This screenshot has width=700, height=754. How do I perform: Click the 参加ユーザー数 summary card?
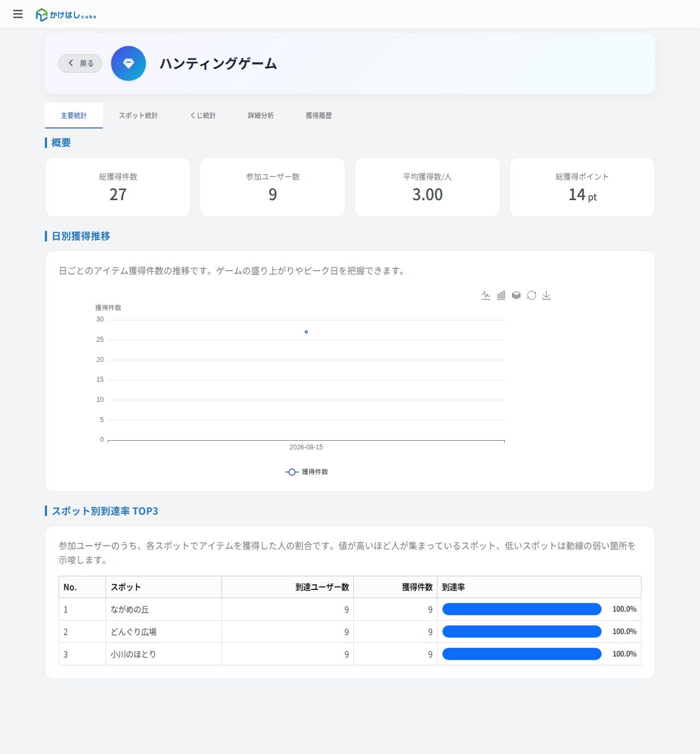pos(272,187)
